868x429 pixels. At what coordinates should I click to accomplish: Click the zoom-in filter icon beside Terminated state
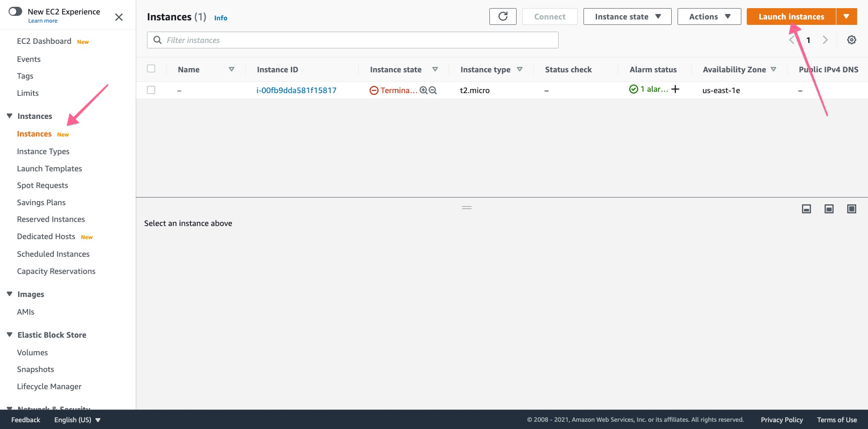(x=423, y=90)
